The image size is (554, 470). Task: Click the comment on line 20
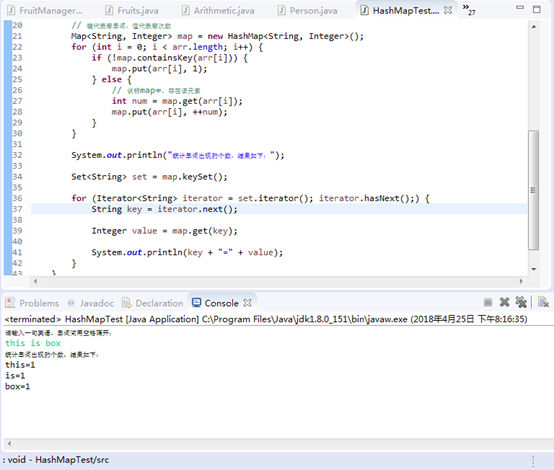click(121, 25)
